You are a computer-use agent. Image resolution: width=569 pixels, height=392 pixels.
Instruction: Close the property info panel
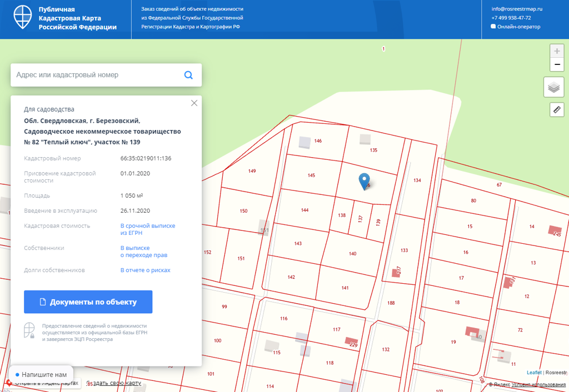coord(194,103)
